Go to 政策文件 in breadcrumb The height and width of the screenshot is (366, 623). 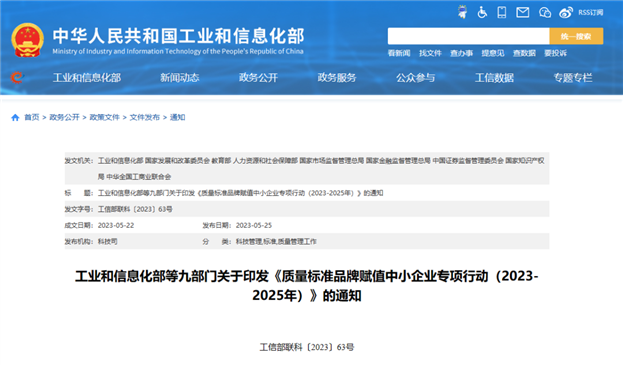pos(104,117)
